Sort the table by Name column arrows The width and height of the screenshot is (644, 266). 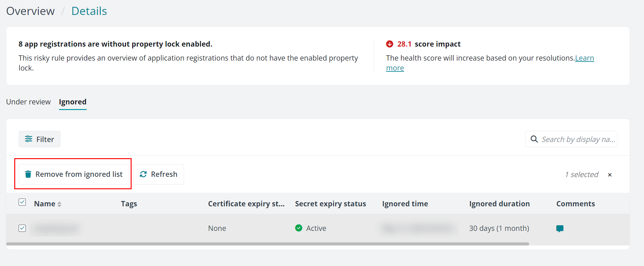(x=59, y=204)
